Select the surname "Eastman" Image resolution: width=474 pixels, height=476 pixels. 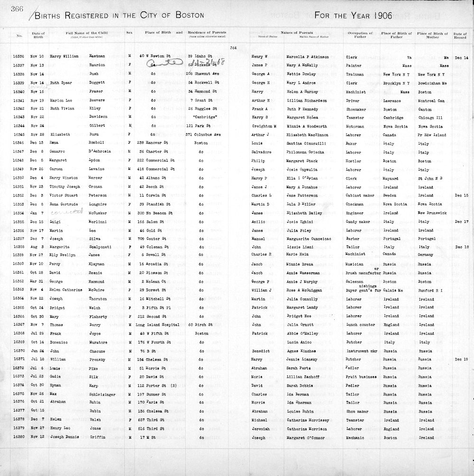tap(97, 56)
